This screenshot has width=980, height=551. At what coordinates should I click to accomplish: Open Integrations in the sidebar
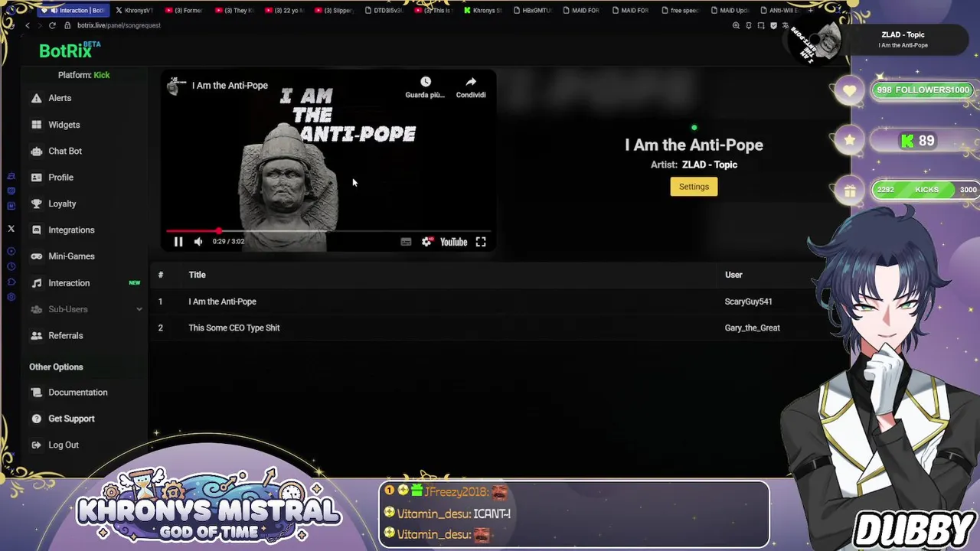(x=71, y=230)
